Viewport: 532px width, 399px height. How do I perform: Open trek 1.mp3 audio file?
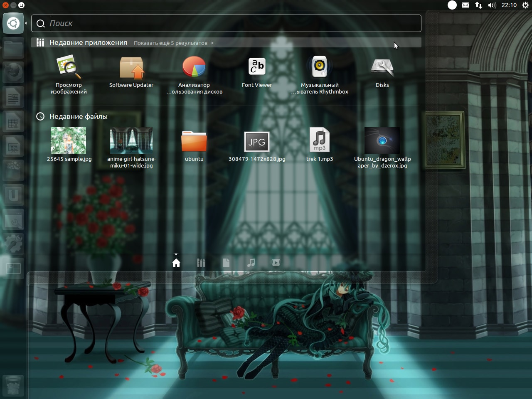320,145
